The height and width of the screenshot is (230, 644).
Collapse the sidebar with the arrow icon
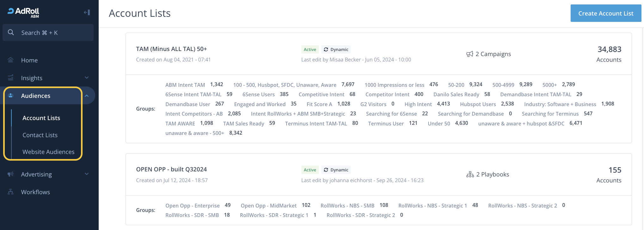tap(87, 12)
